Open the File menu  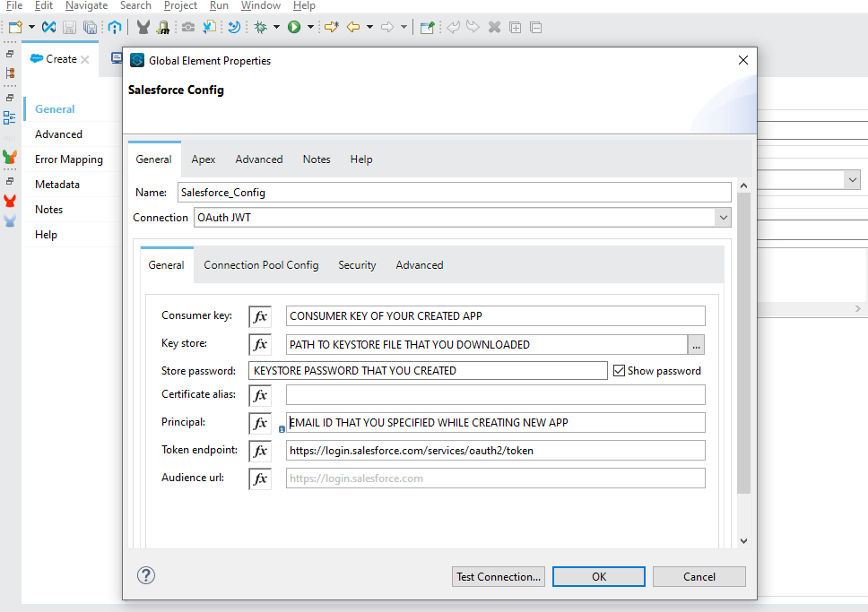pyautogui.click(x=14, y=5)
